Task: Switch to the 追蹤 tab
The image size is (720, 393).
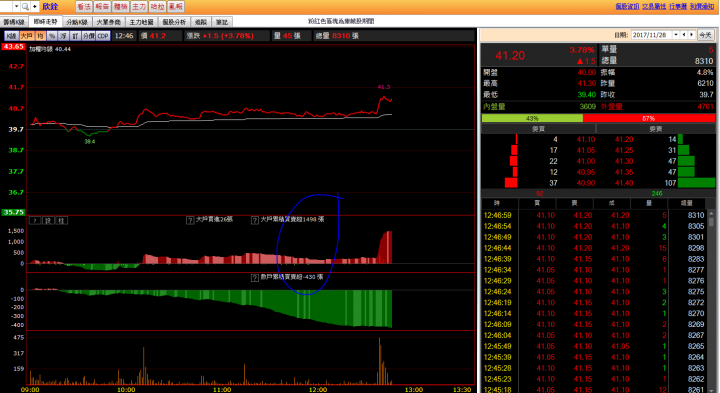Action: point(201,22)
